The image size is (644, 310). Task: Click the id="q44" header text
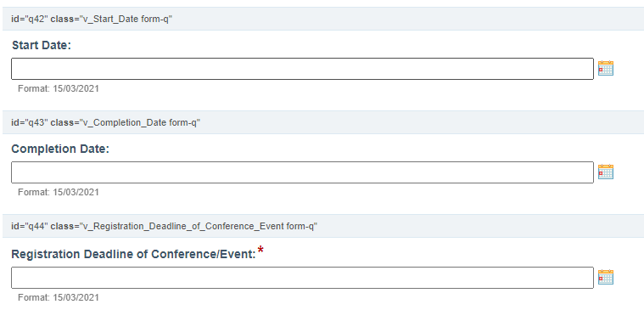(x=30, y=226)
